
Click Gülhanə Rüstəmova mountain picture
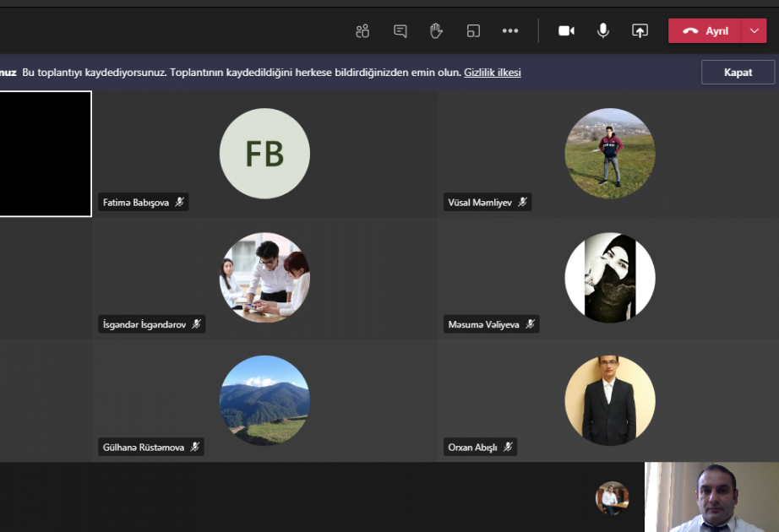[264, 400]
